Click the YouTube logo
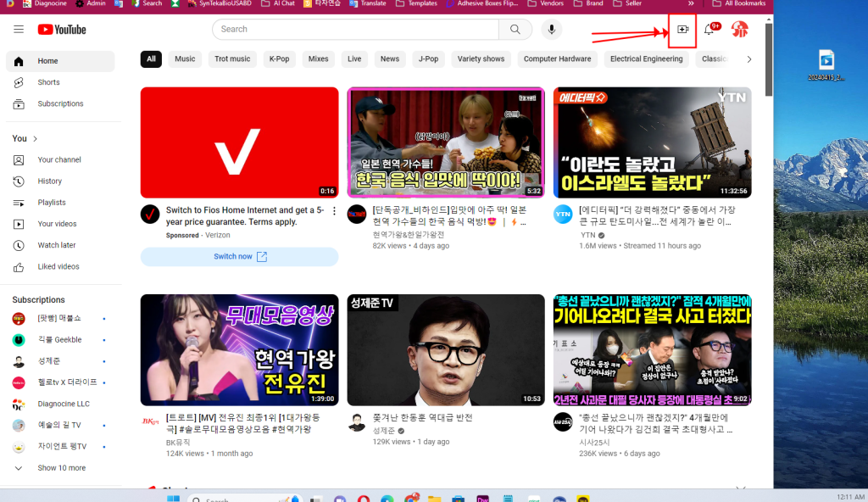 62,30
